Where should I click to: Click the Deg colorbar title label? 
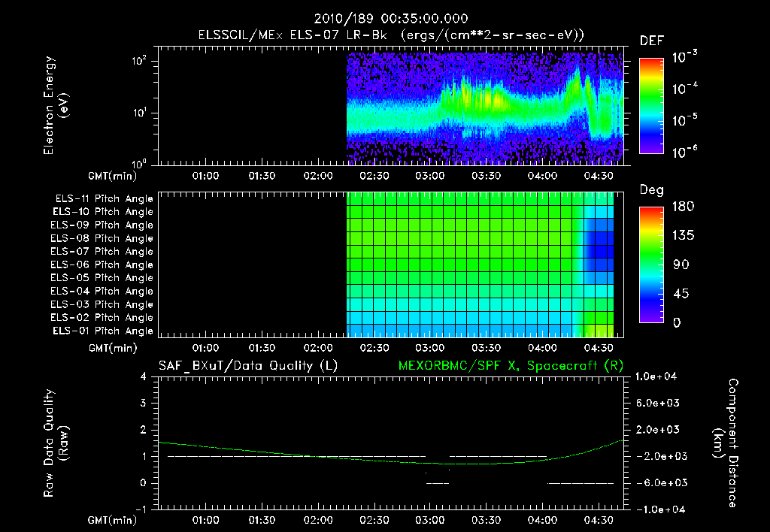(652, 190)
